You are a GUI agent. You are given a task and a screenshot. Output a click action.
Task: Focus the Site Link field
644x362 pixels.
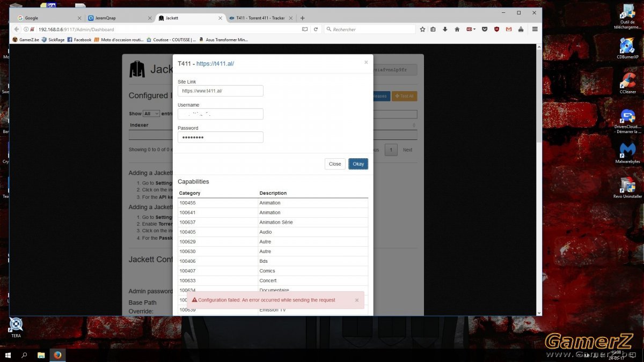click(221, 91)
